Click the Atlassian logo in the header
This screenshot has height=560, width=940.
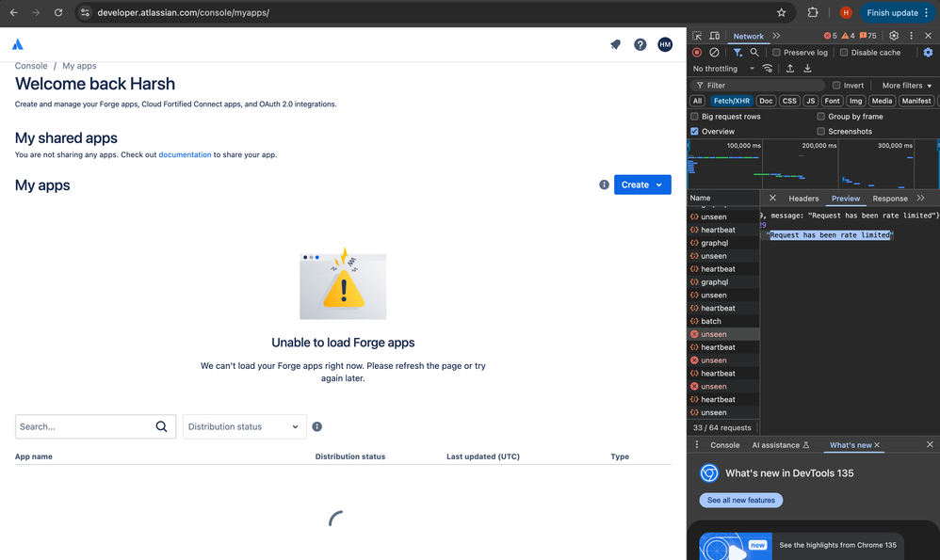[x=18, y=44]
